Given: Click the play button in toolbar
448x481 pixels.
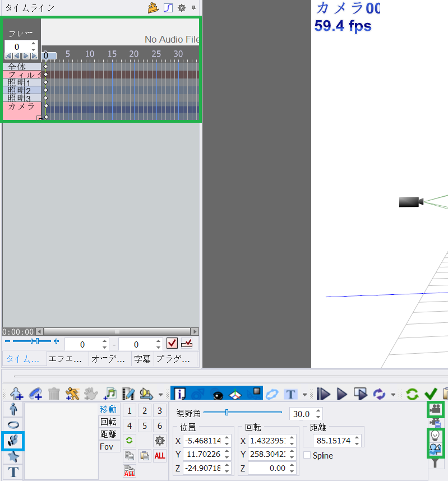Looking at the screenshot, I should coord(341,394).
